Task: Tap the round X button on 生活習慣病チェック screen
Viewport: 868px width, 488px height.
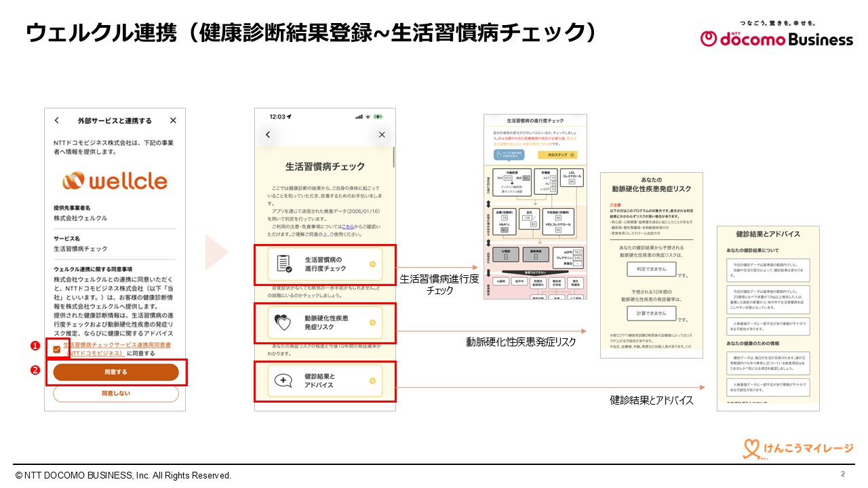Action: coord(382,135)
